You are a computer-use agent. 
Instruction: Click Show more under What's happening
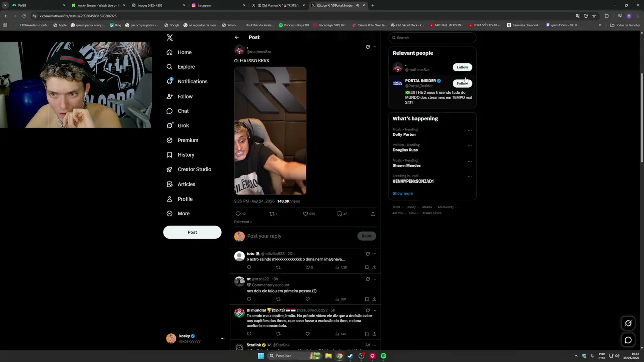click(x=403, y=193)
